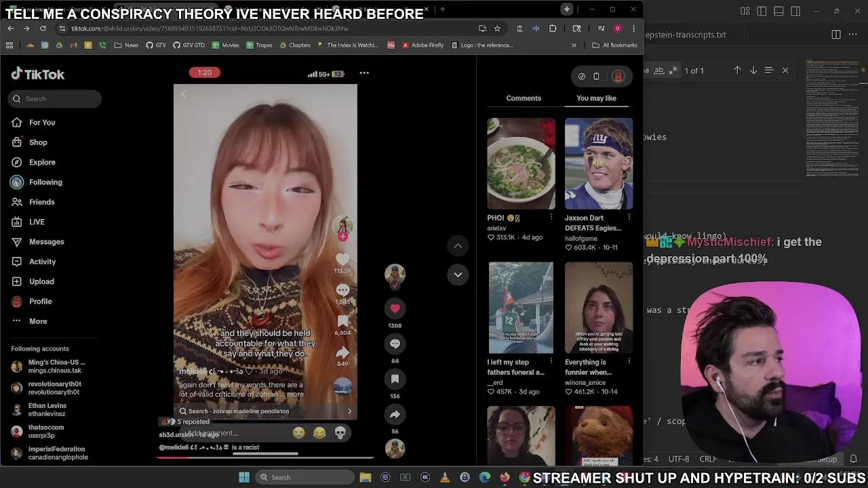
Task: Open ImperialFederation following account
Action: click(51, 453)
